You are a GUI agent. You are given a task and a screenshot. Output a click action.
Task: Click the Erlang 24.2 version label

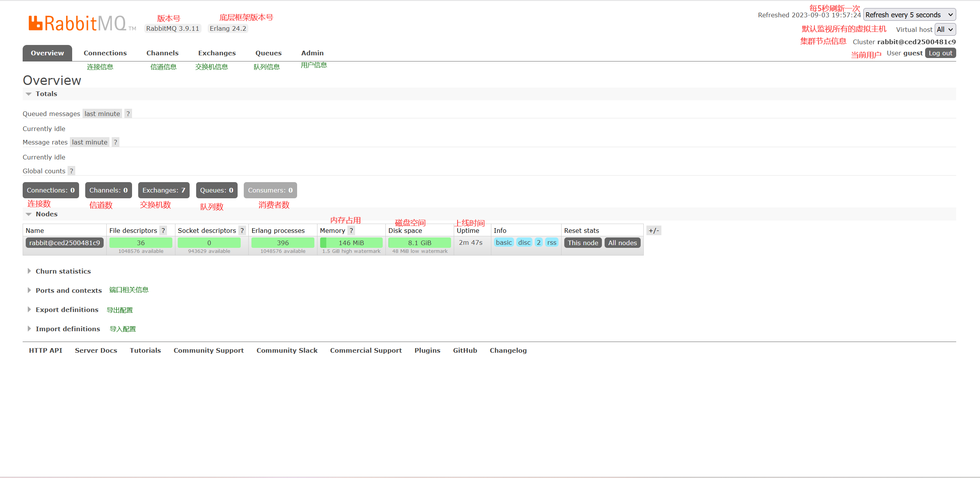click(x=228, y=28)
